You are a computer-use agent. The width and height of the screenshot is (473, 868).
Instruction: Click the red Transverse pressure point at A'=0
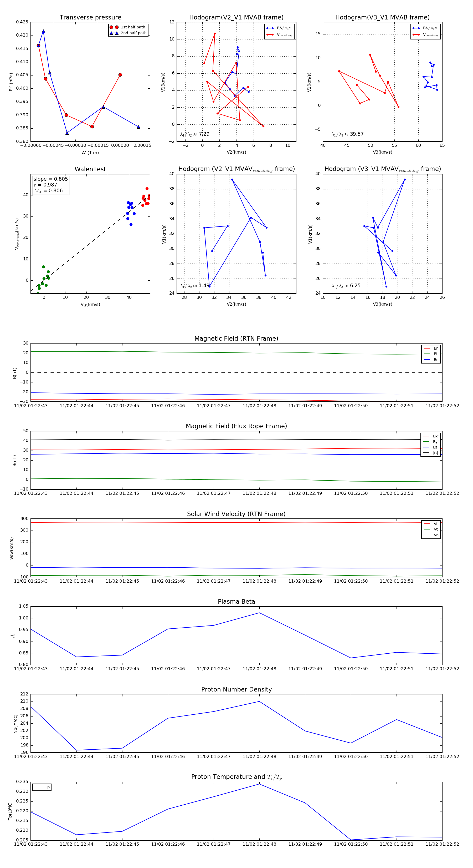pos(120,75)
